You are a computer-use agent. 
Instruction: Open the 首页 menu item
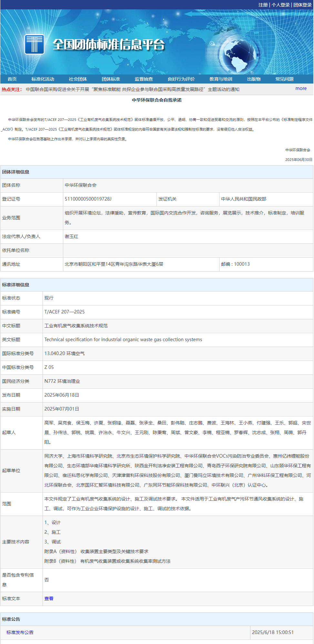(x=12, y=79)
